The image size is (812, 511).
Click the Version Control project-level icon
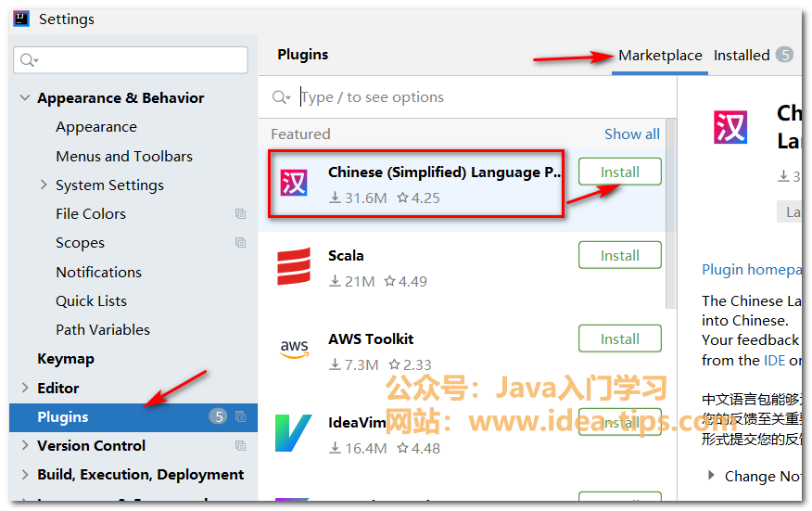tap(240, 446)
